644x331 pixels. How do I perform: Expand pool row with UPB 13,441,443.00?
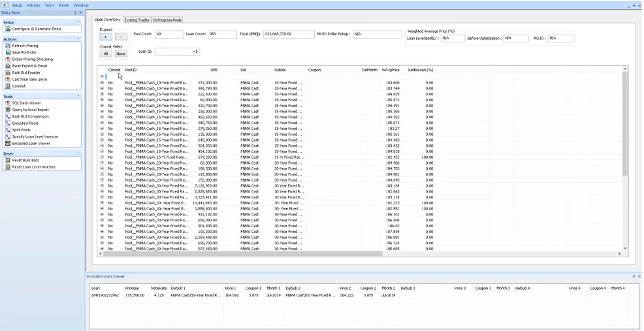pyautogui.click(x=102, y=203)
